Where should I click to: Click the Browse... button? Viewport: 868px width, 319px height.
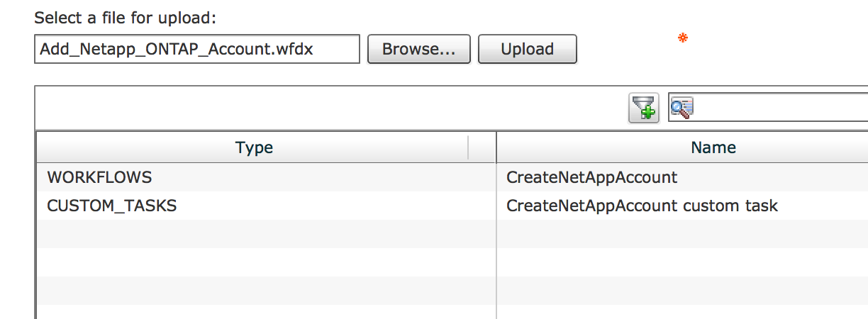[419, 50]
